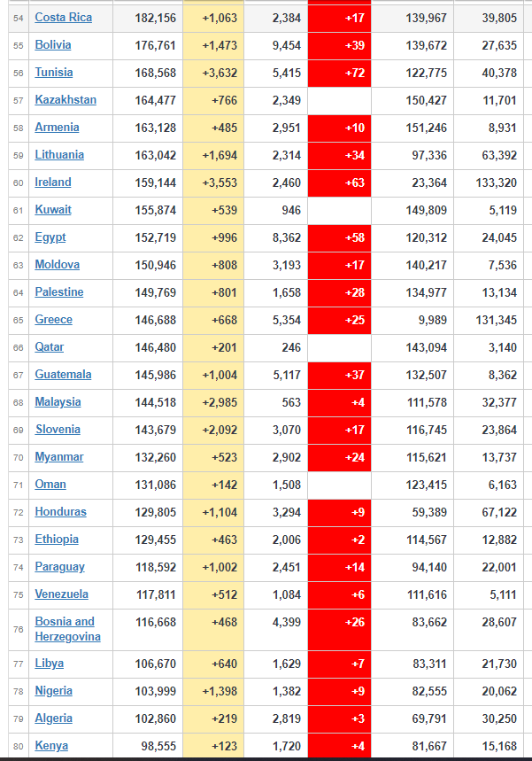The image size is (532, 761).
Task: Open the Lithuania link
Action: tap(59, 155)
